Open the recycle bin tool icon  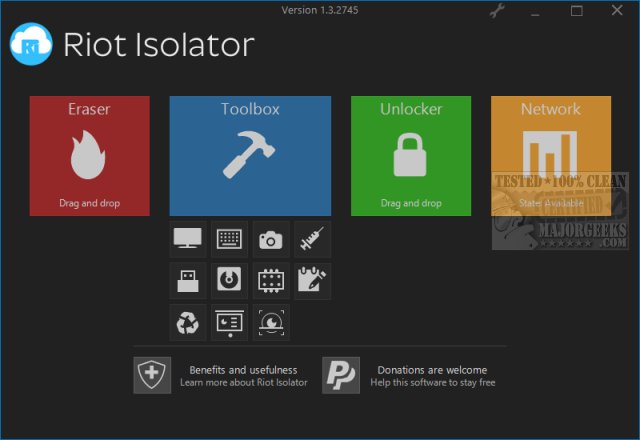click(188, 322)
